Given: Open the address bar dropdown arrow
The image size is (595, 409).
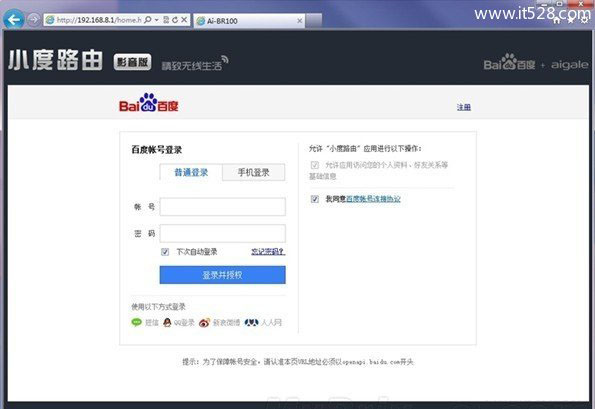Looking at the screenshot, I should coord(156,20).
